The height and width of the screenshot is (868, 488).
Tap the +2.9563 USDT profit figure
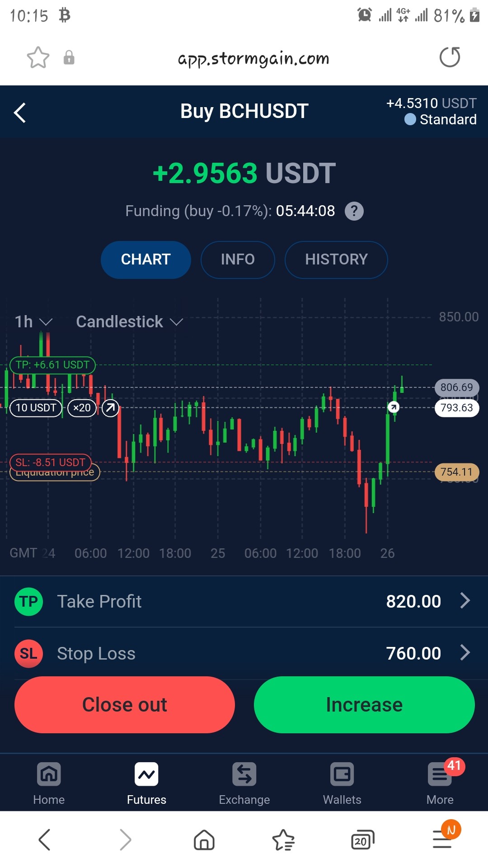[x=244, y=173]
